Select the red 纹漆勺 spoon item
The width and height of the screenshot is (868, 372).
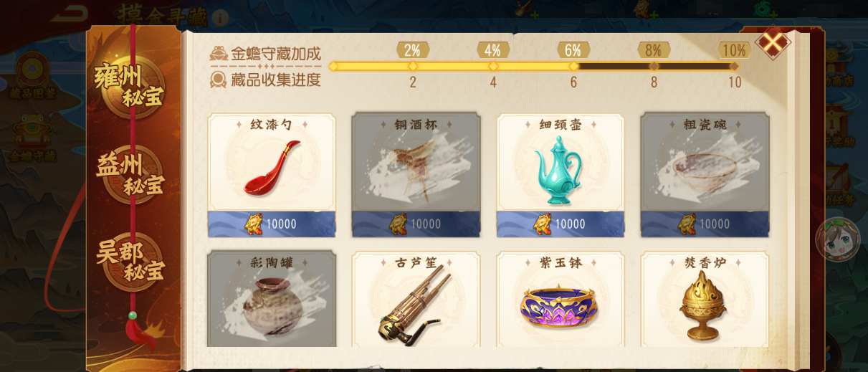point(272,174)
